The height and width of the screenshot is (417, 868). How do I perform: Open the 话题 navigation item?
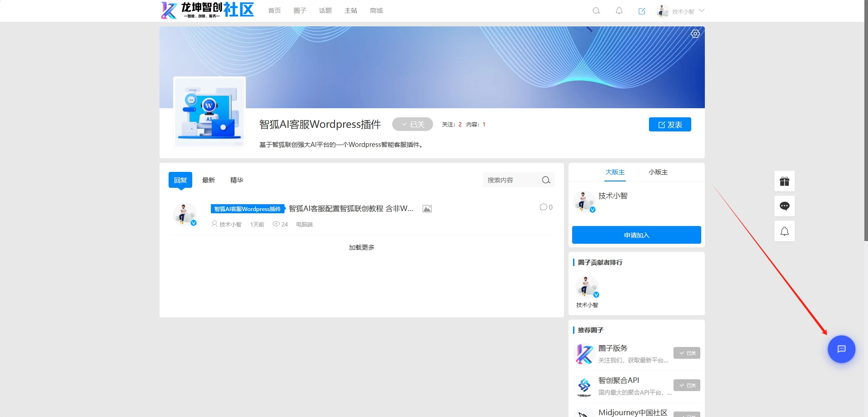click(x=325, y=10)
